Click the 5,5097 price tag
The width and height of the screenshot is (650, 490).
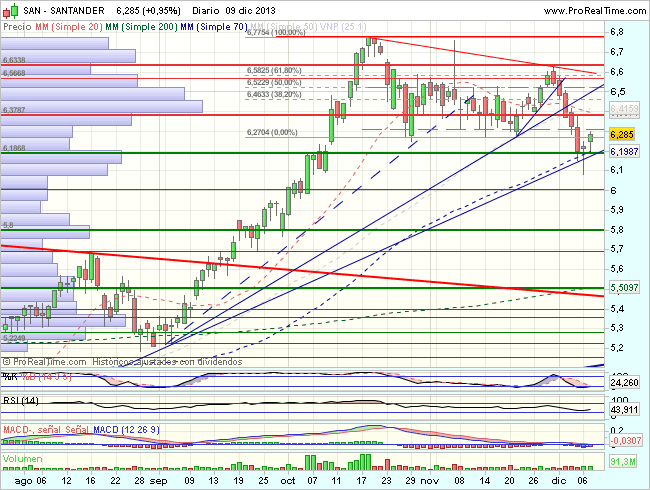pyautogui.click(x=624, y=287)
